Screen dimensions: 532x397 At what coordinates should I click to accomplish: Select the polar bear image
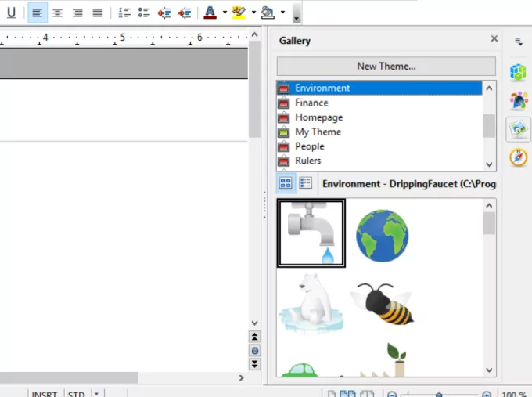coord(311,304)
